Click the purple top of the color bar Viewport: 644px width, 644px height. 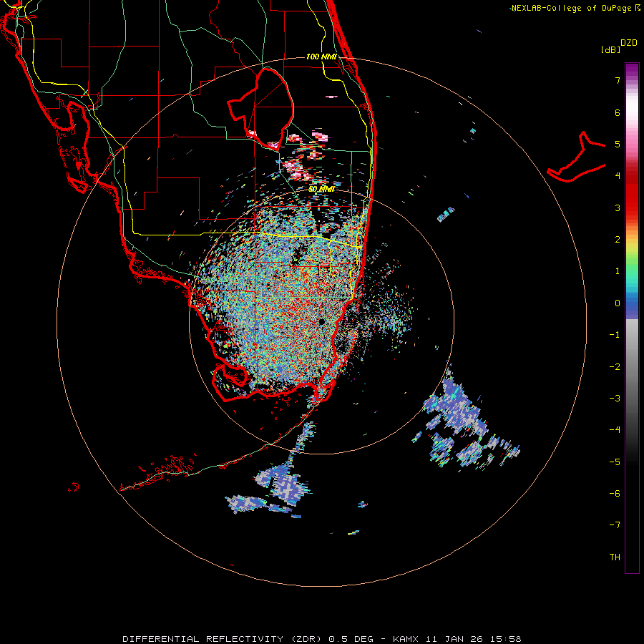(632, 70)
